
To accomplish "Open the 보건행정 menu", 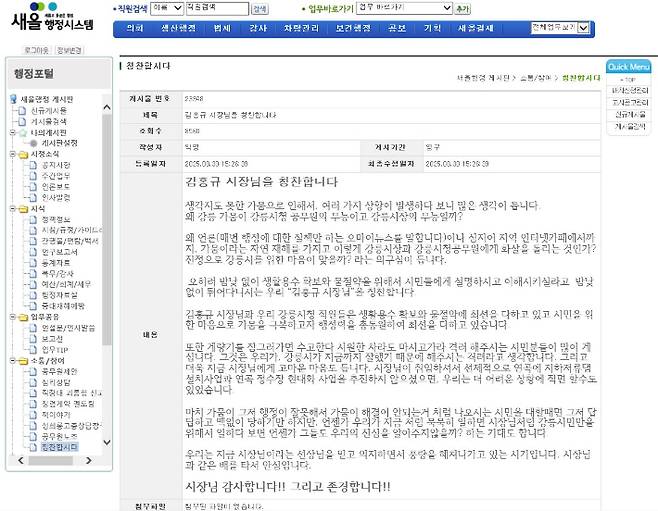I will point(353,28).
